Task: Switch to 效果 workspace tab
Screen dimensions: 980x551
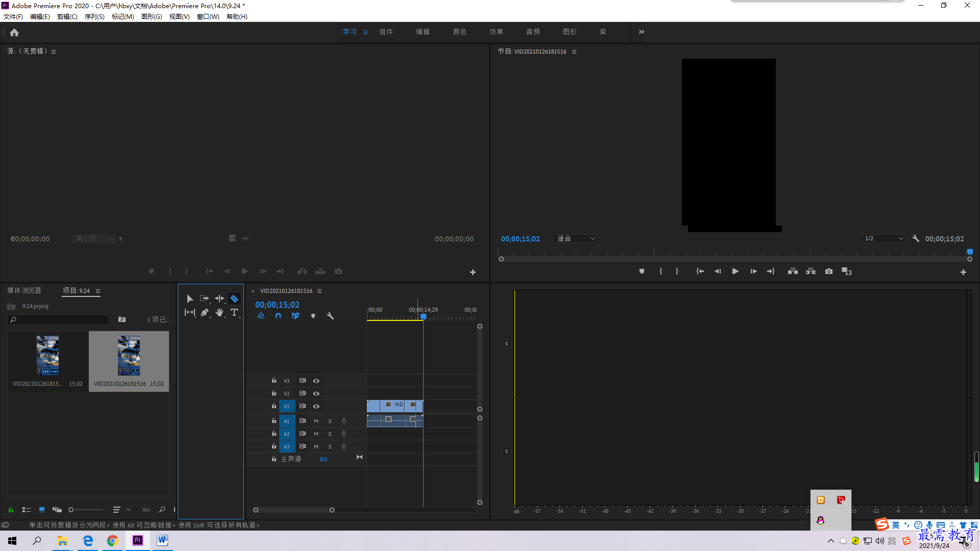Action: [496, 32]
